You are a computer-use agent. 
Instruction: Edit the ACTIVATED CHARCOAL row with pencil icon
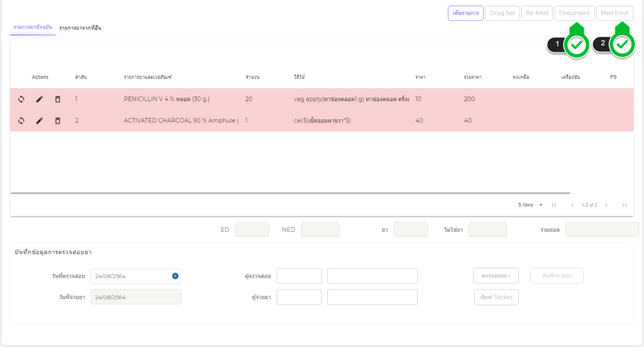(x=40, y=121)
